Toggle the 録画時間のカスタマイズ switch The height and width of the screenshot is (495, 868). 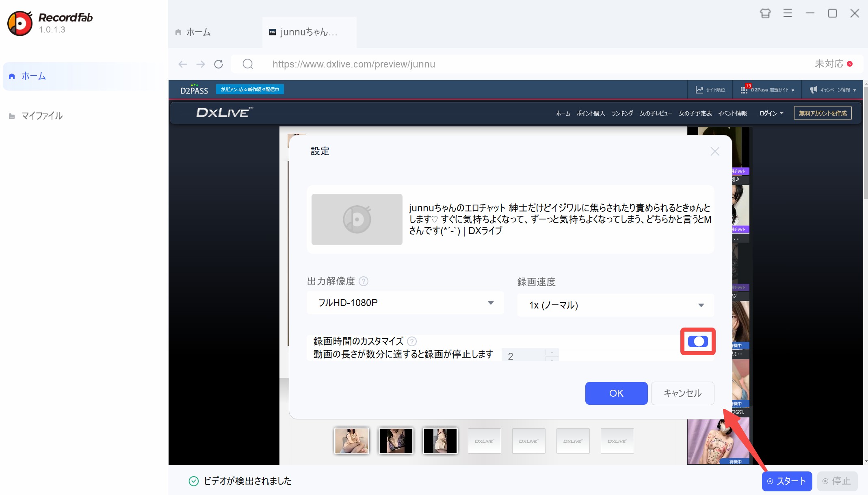pyautogui.click(x=698, y=341)
